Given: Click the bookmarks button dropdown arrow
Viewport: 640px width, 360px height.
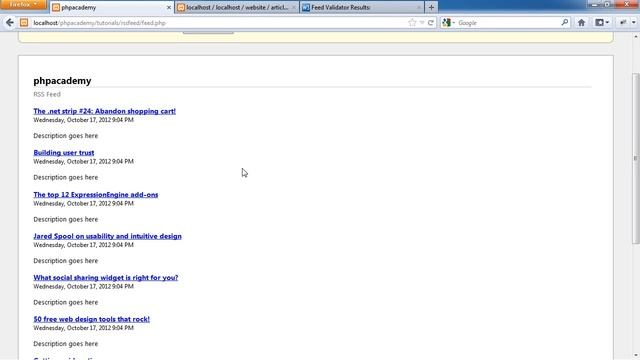Looking at the screenshot, I should point(607,23).
